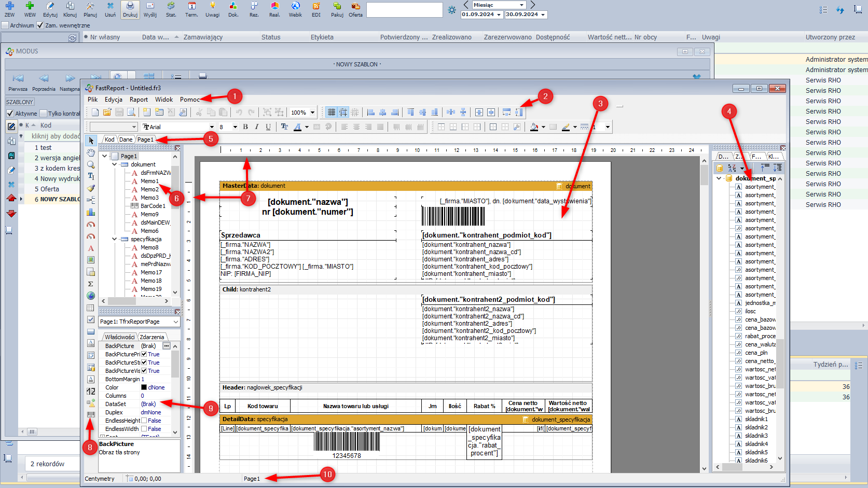Click the Bold formatting button
Viewport: 868px width, 488px height.
[245, 127]
